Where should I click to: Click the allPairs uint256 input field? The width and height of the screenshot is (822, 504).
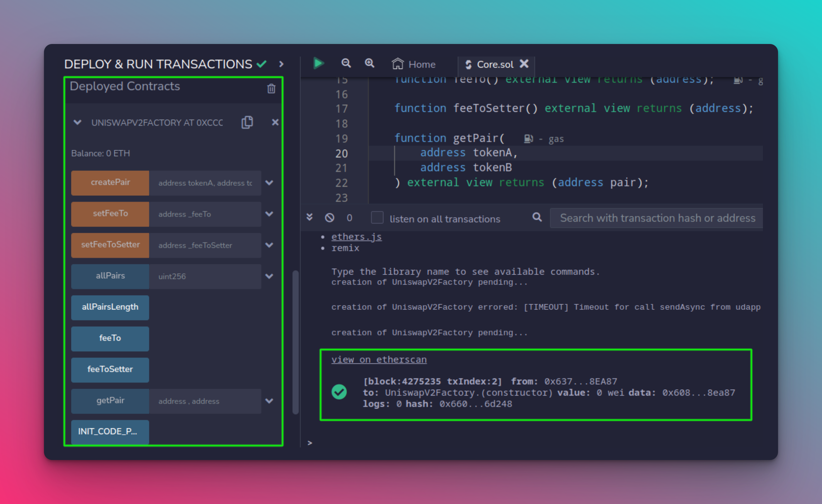tap(205, 276)
